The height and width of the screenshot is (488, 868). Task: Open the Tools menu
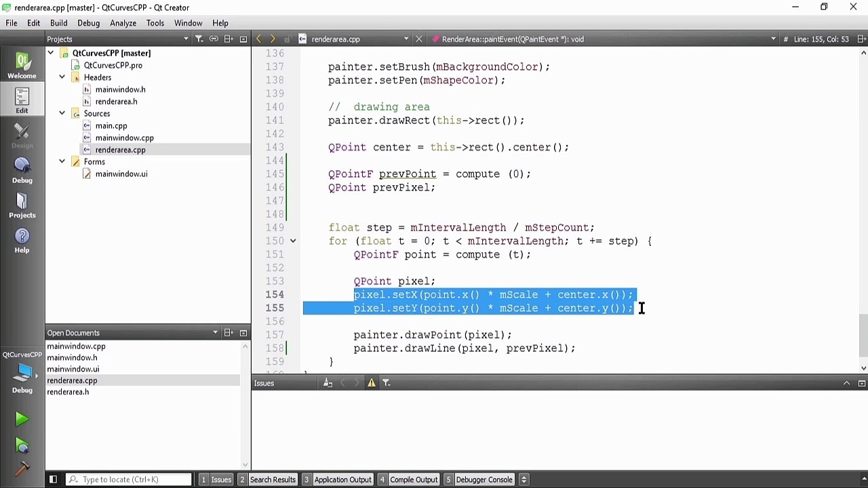155,23
